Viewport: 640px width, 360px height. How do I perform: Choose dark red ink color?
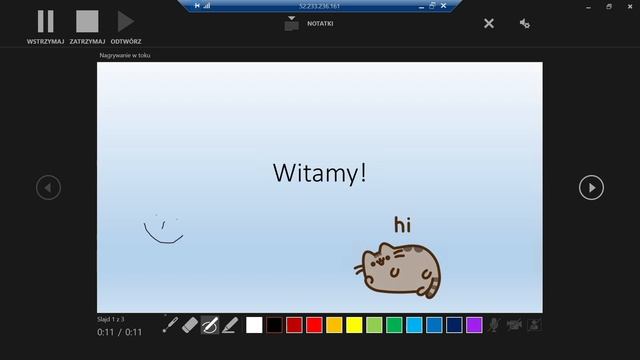(x=294, y=325)
